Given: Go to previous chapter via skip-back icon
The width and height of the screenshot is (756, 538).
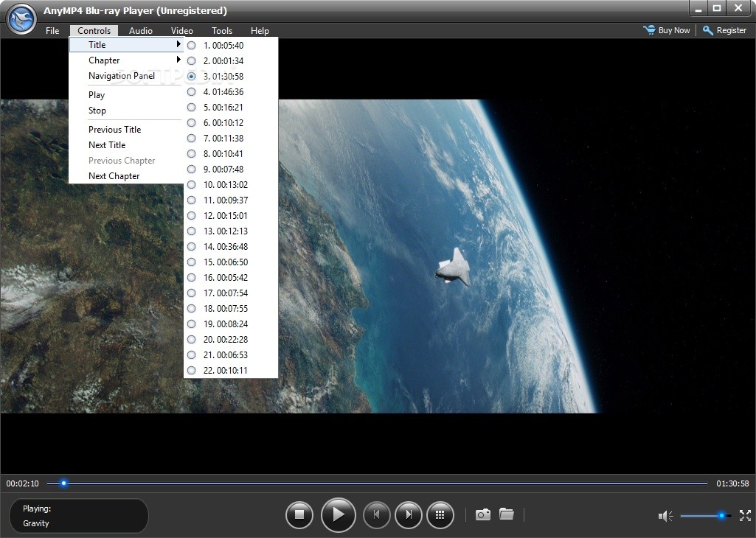Looking at the screenshot, I should click(377, 515).
